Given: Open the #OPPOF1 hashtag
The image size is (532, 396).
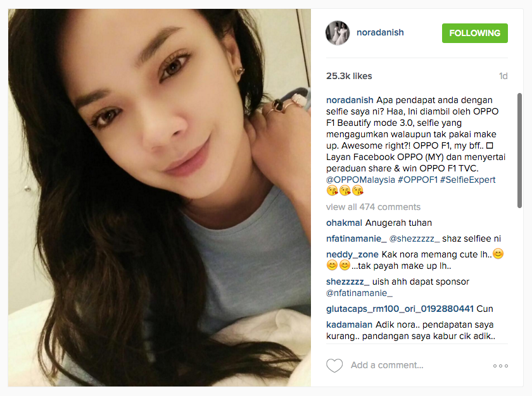Looking at the screenshot, I should coord(417,180).
